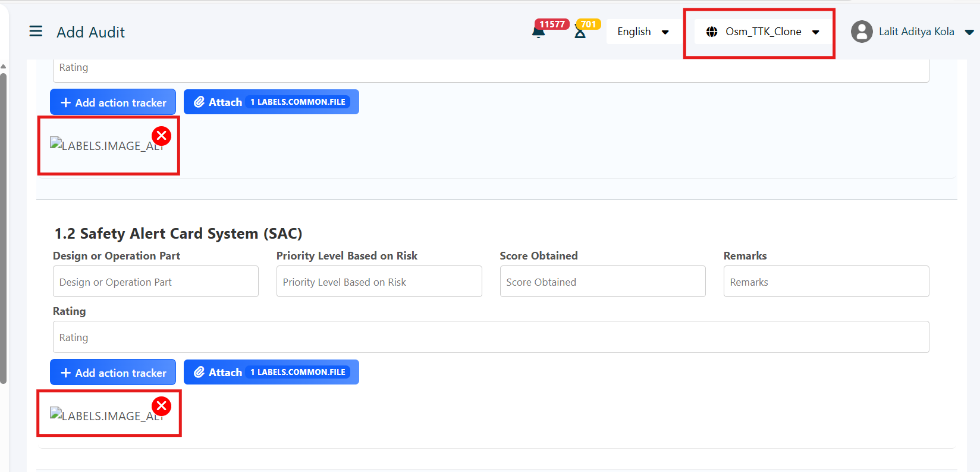The height and width of the screenshot is (472, 980).
Task: Delete the attached image under Safety Alert Card System
Action: (x=161, y=406)
